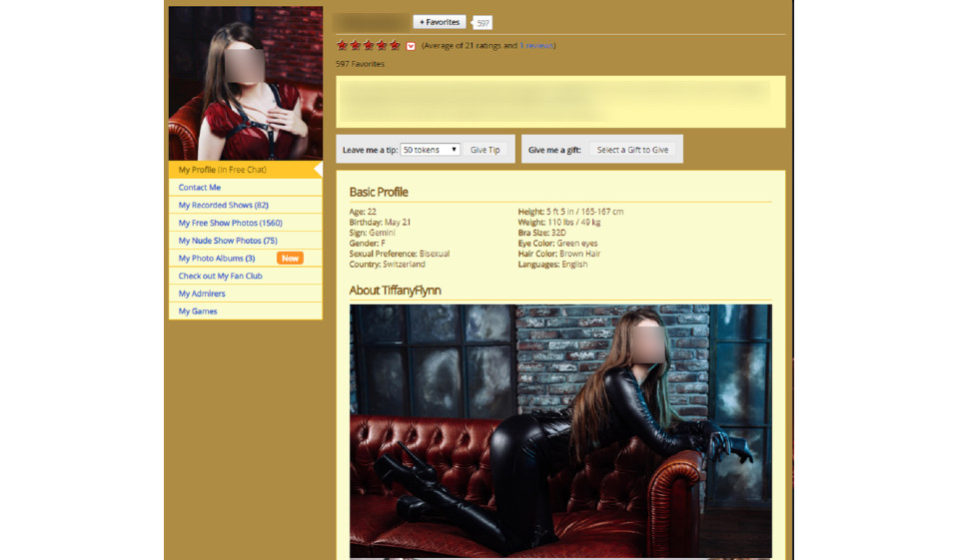Viewport: 959px width, 560px height.
Task: Rate with the second star
Action: (356, 46)
